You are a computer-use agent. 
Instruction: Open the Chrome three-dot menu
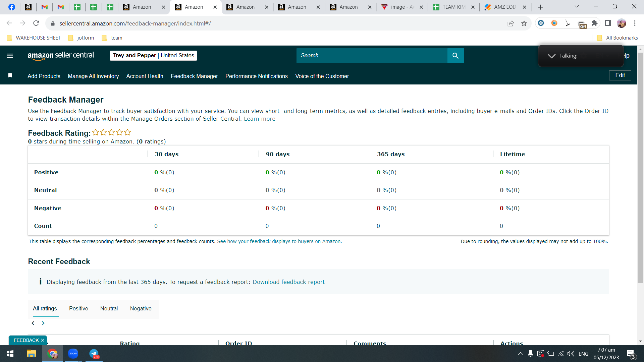pyautogui.click(x=635, y=23)
